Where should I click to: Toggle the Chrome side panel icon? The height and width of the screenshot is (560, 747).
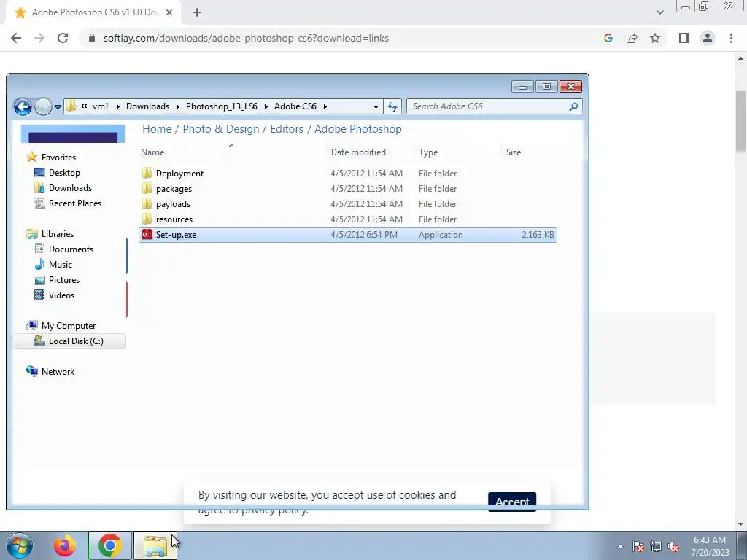[684, 38]
